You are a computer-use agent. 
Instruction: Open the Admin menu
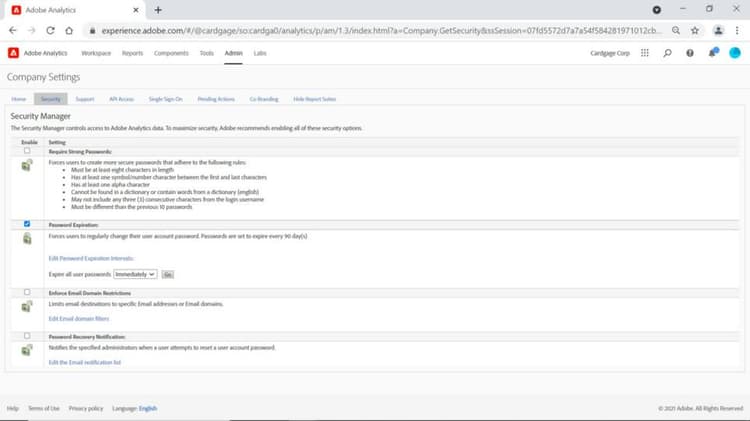tap(233, 53)
